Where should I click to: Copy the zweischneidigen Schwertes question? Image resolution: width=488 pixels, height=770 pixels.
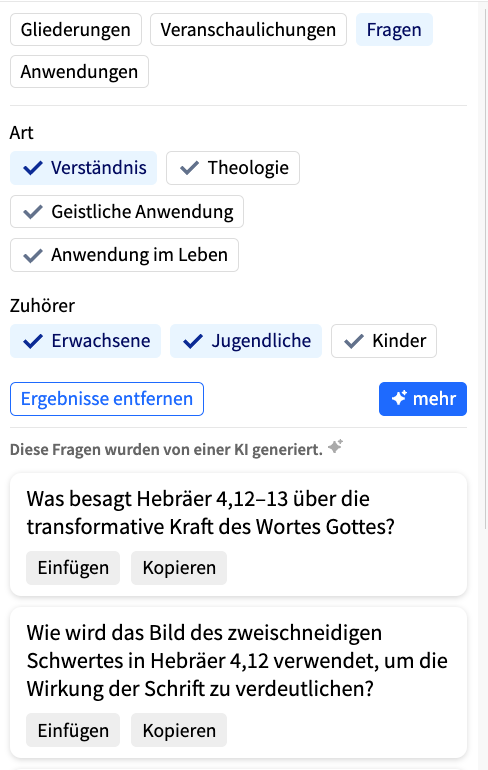pos(179,730)
